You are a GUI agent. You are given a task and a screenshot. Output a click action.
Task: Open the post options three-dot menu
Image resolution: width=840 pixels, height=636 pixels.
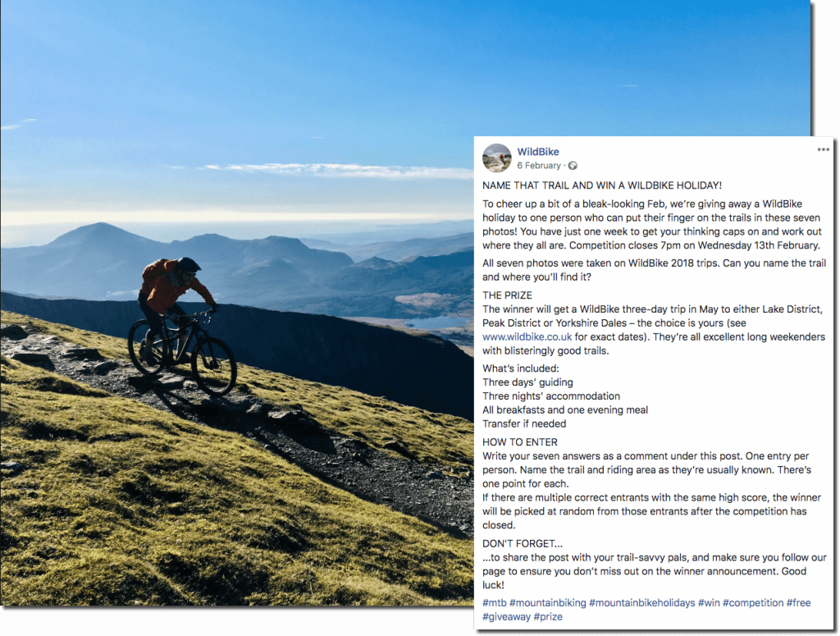point(823,149)
